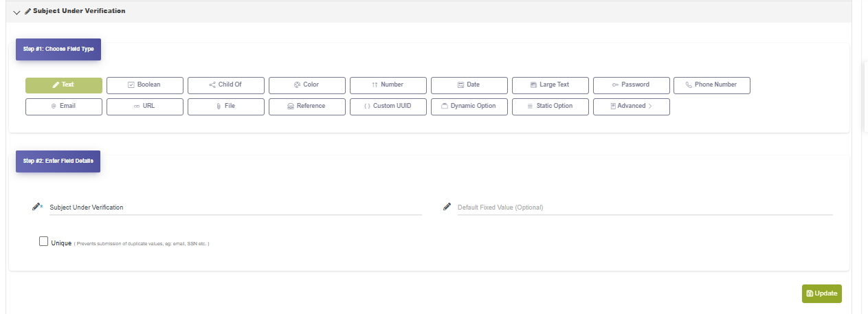The height and width of the screenshot is (314, 868).
Task: Choose the Password field type
Action: pyautogui.click(x=632, y=85)
